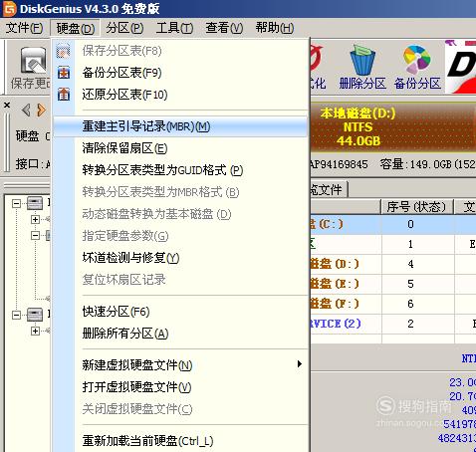Select the 磁盘 (E:) partition row
Viewport: 476px width, 452px height.
[393, 284]
